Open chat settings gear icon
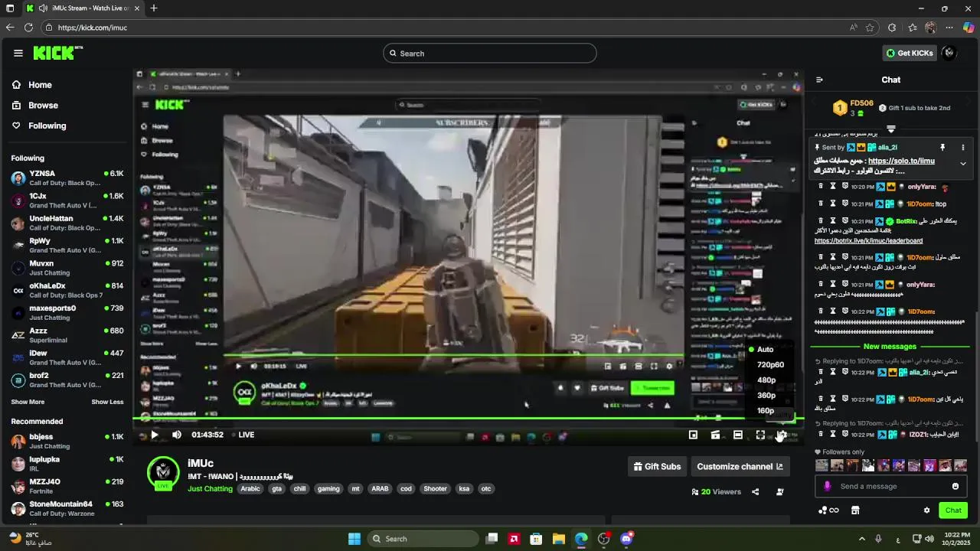 [x=926, y=510]
